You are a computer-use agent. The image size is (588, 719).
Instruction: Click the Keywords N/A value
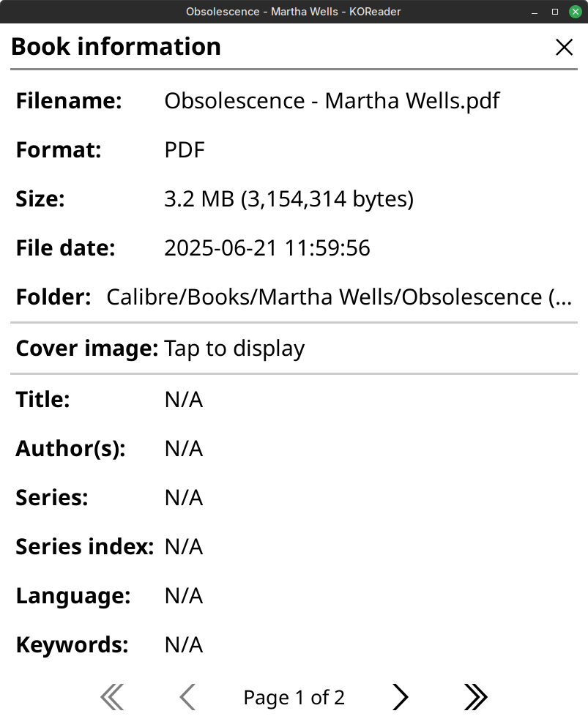coord(184,645)
